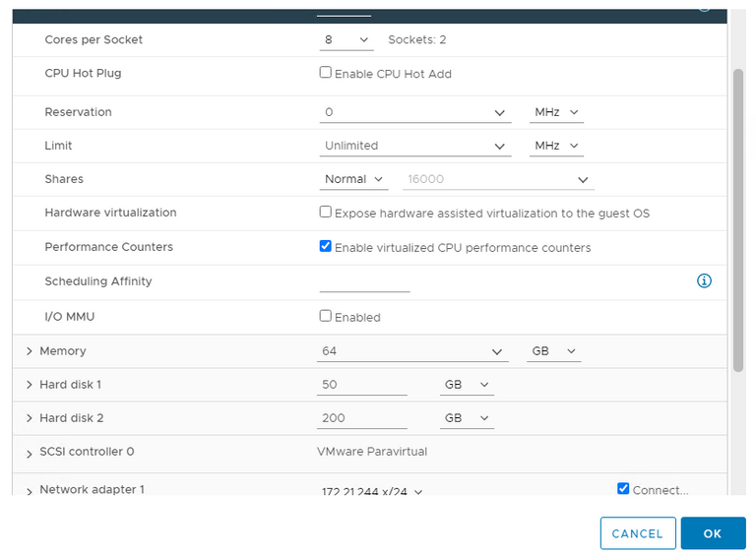Screen dimensions: 756x556
Task: Click the VMware Paravirtual text
Action: tap(372, 452)
